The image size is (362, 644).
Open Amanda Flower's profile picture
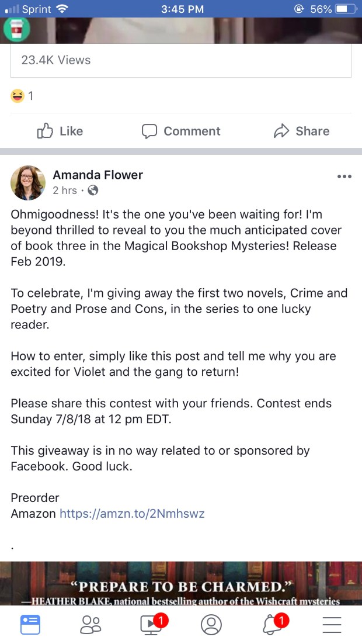(x=28, y=182)
